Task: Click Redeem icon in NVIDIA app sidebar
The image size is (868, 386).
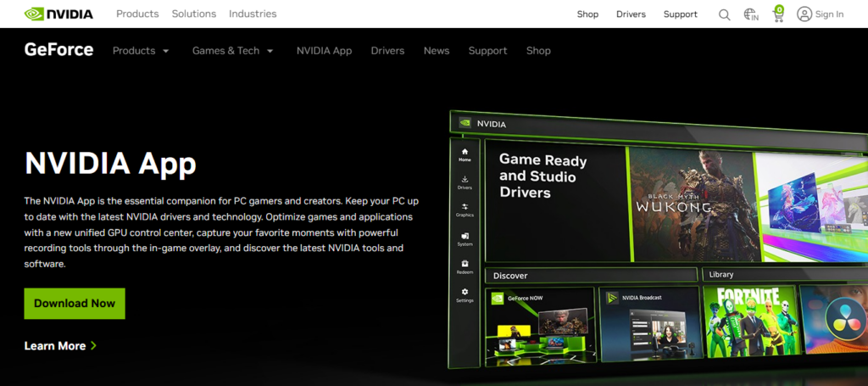Action: [x=465, y=264]
